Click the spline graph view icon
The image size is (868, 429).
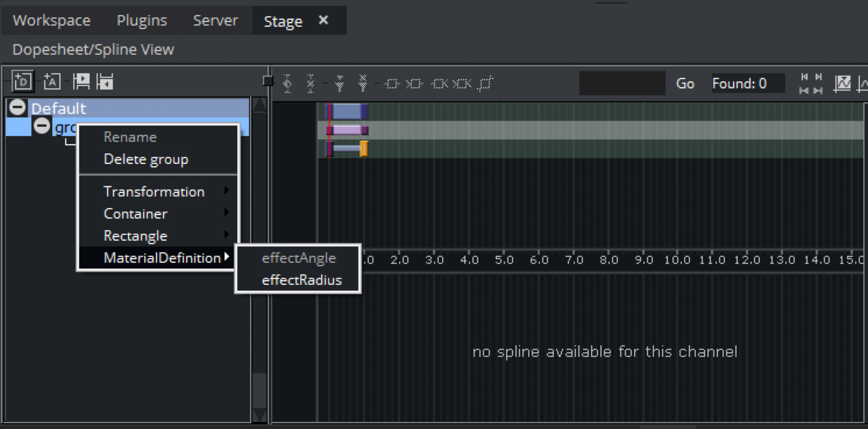point(842,84)
